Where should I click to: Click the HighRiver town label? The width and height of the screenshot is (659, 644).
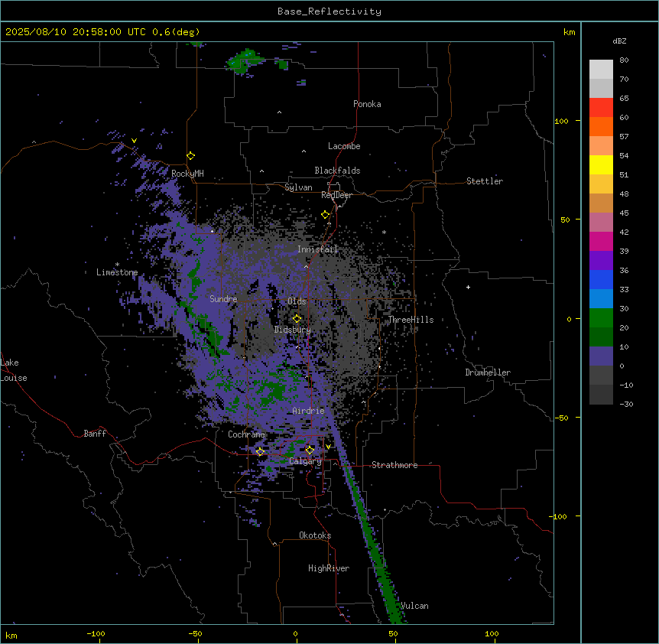point(329,568)
